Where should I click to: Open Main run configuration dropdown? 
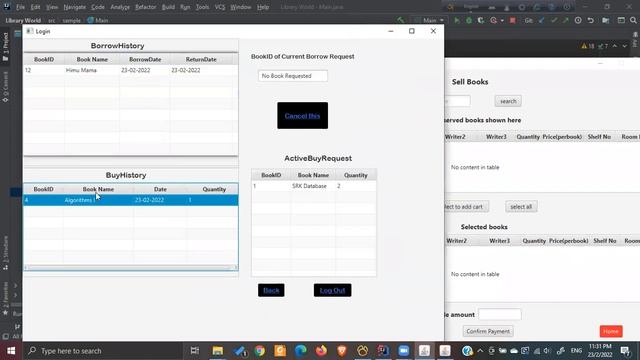(429, 20)
